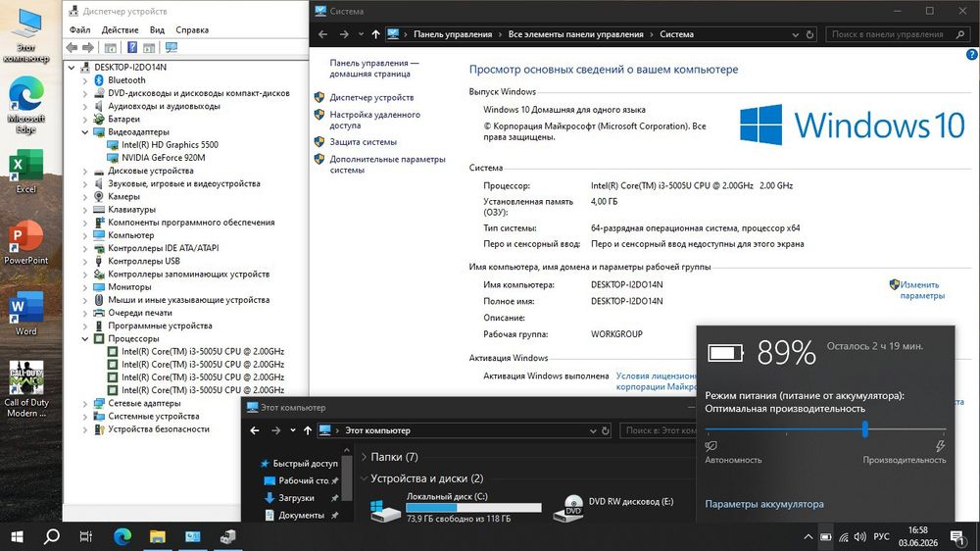Click the search magnifier in control panel search
This screenshot has width=980, height=551.
(x=960, y=34)
